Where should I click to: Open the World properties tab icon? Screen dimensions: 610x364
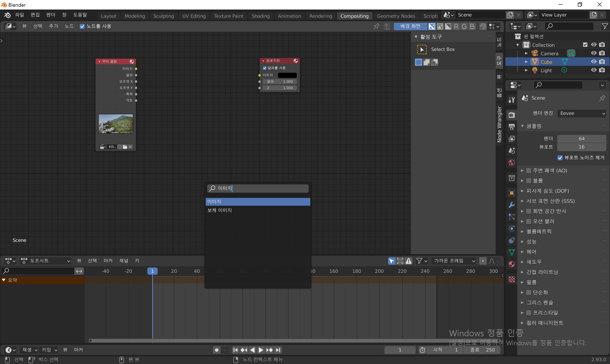512,163
